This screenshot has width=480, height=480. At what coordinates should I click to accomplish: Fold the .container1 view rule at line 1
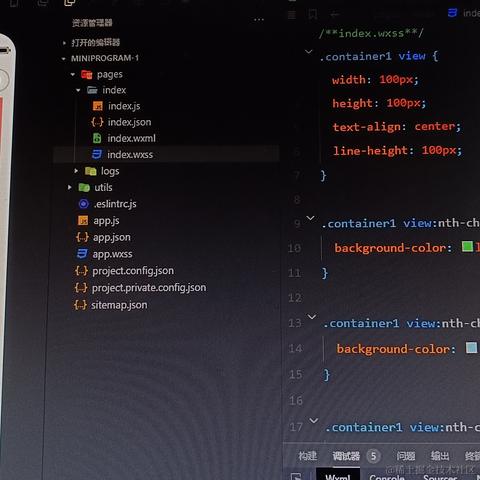(309, 51)
